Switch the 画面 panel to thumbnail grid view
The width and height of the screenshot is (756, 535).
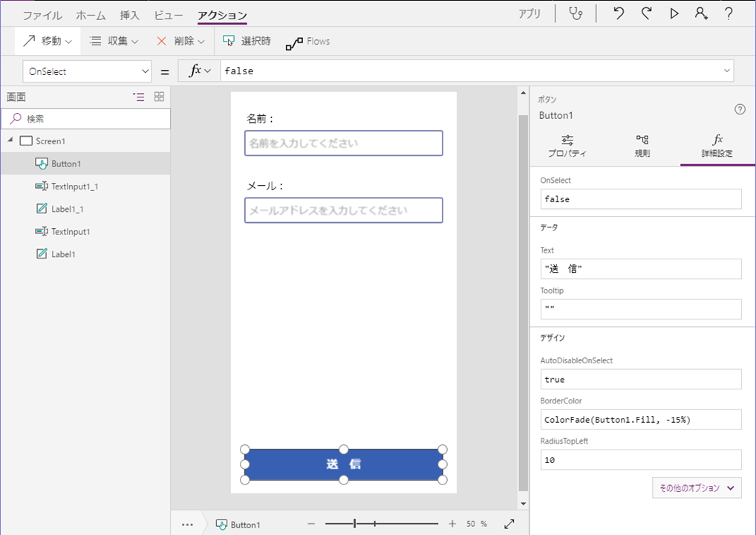click(158, 97)
